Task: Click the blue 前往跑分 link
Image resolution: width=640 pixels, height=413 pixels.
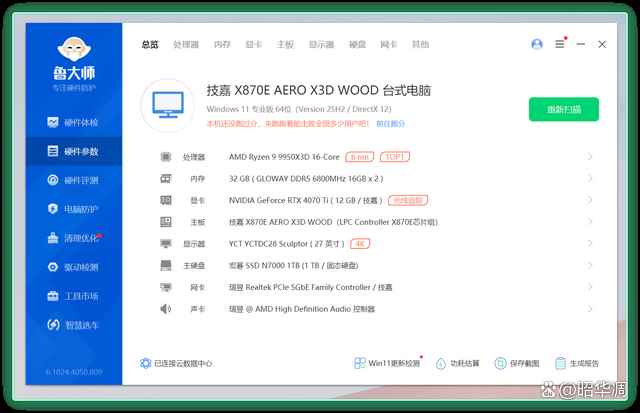Action: (390, 123)
